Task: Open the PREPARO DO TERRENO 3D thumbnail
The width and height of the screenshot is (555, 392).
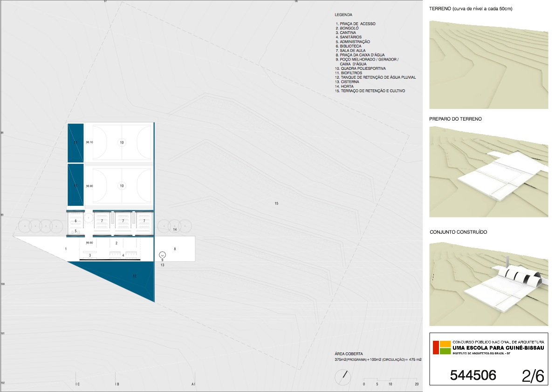Action: (488, 171)
